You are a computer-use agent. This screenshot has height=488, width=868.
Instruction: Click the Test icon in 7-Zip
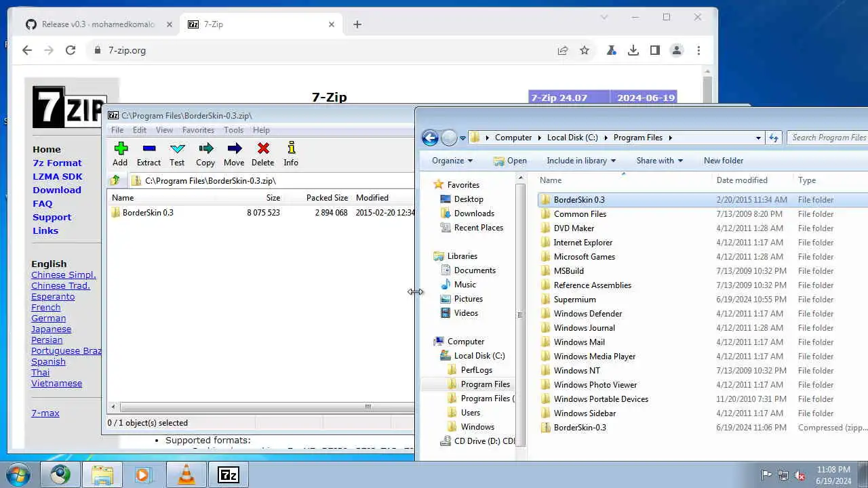pos(178,148)
